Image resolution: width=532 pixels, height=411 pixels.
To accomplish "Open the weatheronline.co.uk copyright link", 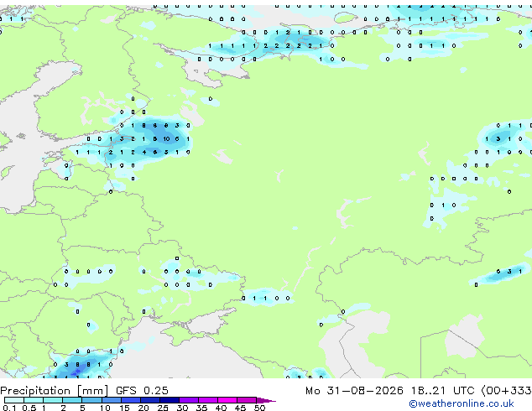I will tap(462, 403).
